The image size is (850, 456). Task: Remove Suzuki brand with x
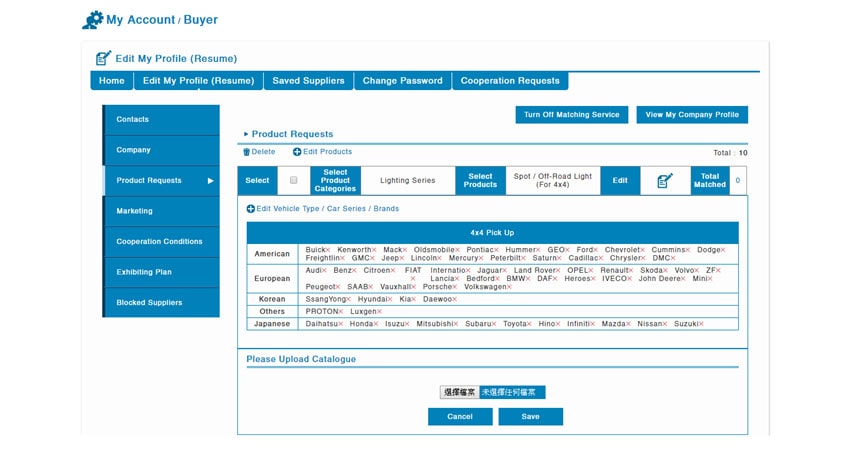tap(701, 324)
